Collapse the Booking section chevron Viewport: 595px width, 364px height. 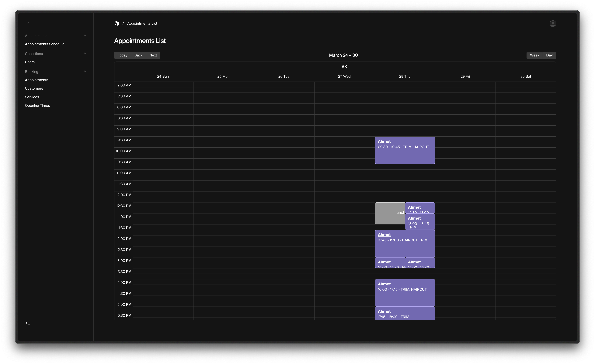pos(85,71)
